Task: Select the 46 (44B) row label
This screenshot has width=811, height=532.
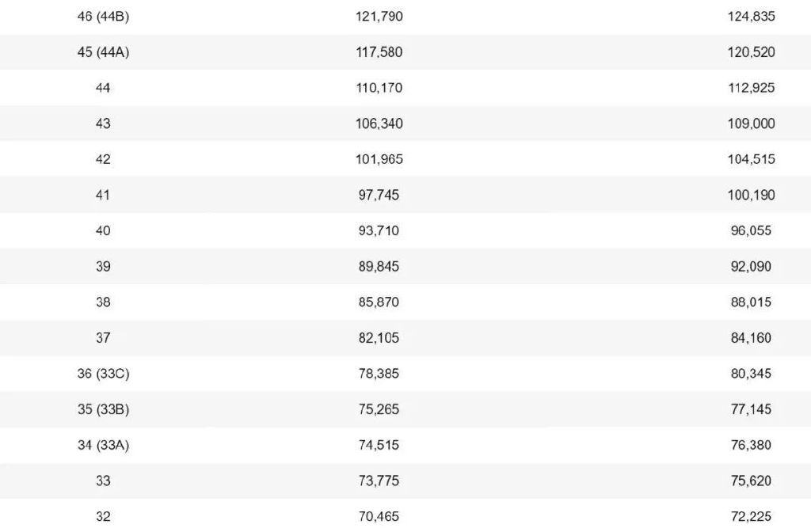Action: point(103,17)
